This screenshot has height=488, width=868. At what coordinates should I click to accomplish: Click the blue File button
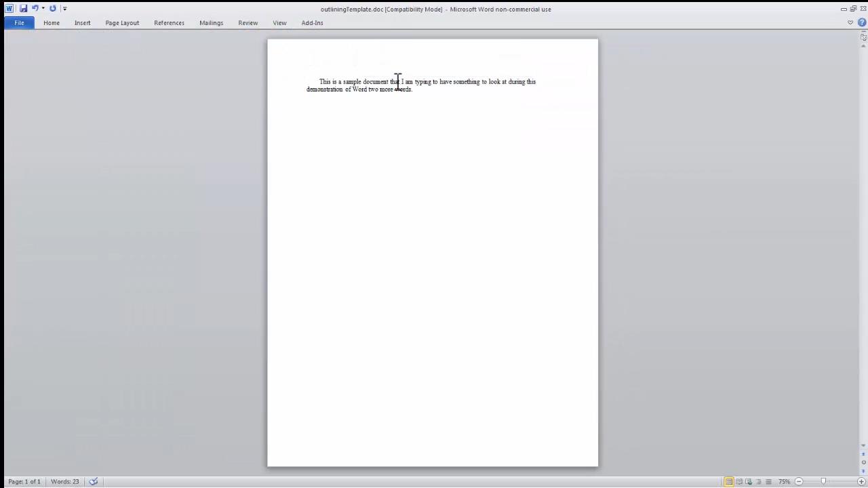[19, 22]
